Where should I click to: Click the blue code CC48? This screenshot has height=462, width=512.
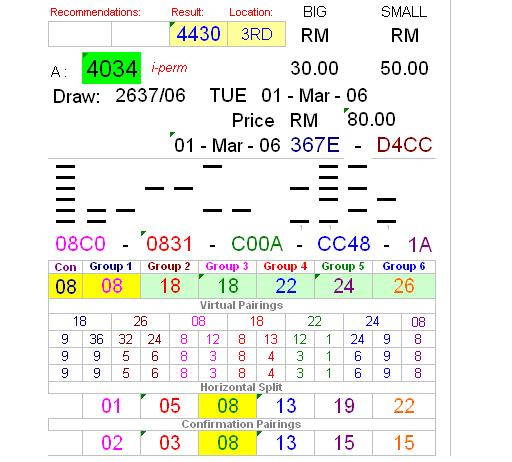[344, 244]
